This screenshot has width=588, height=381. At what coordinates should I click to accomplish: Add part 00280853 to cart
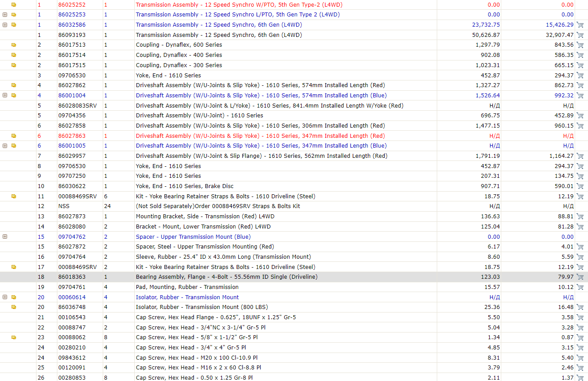pyautogui.click(x=580, y=378)
